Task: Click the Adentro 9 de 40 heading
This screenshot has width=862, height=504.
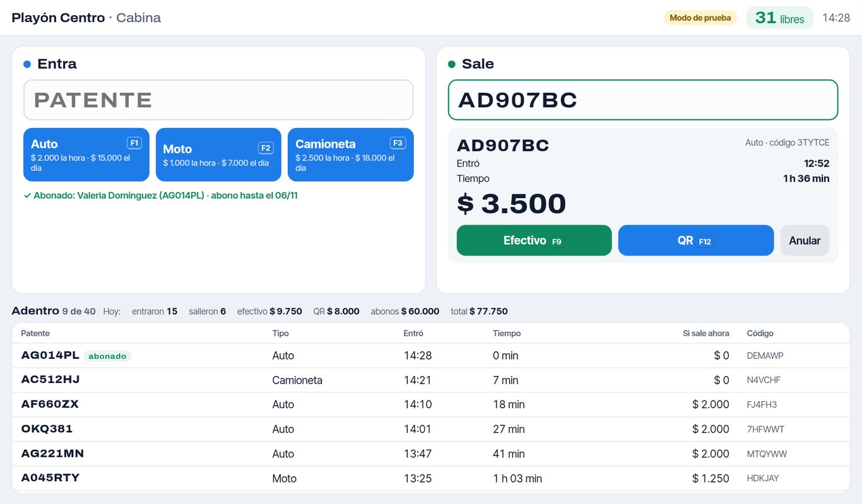Action: coord(54,311)
